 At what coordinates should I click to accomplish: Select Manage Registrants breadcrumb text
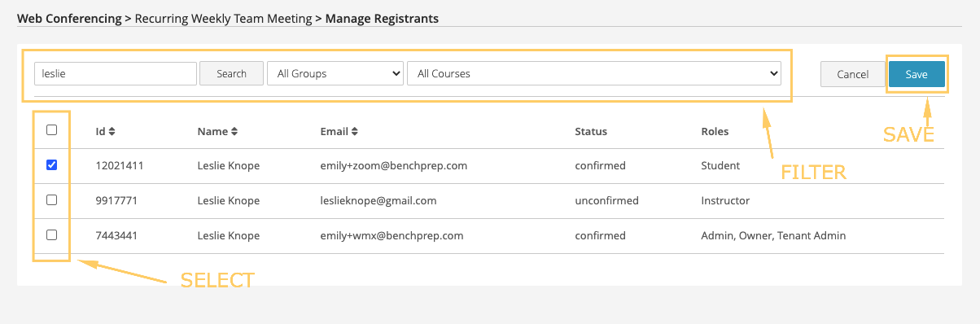(x=382, y=18)
